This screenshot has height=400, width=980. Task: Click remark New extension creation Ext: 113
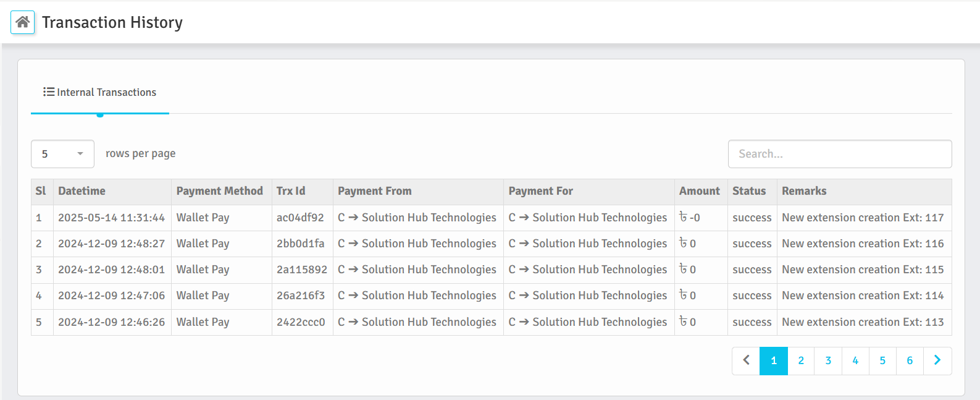coord(863,322)
